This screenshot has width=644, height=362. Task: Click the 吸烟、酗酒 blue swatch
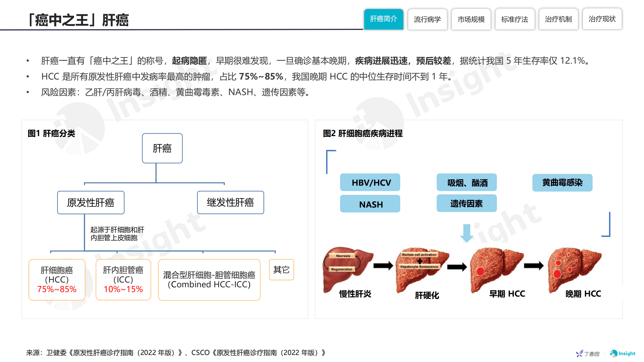pyautogui.click(x=467, y=183)
